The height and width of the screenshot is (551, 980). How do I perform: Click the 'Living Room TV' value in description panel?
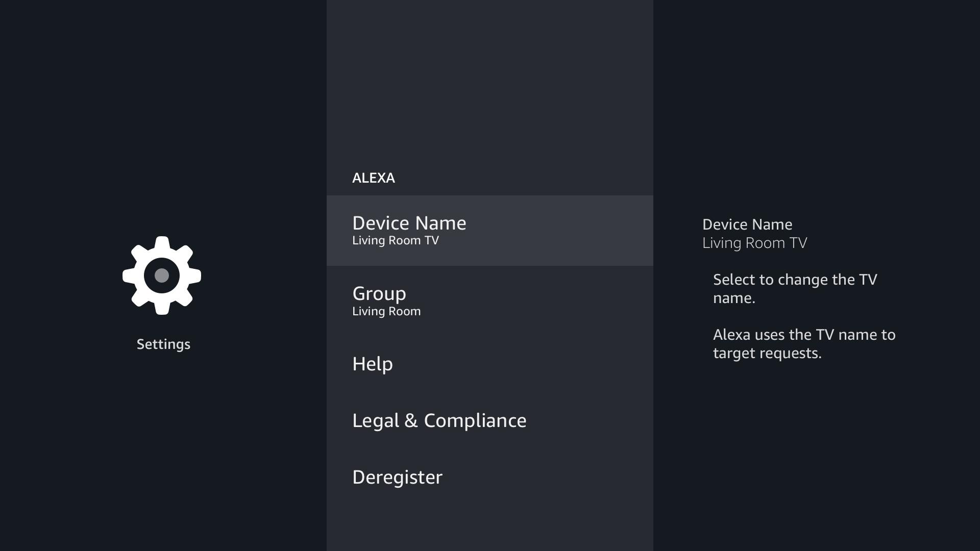click(754, 243)
